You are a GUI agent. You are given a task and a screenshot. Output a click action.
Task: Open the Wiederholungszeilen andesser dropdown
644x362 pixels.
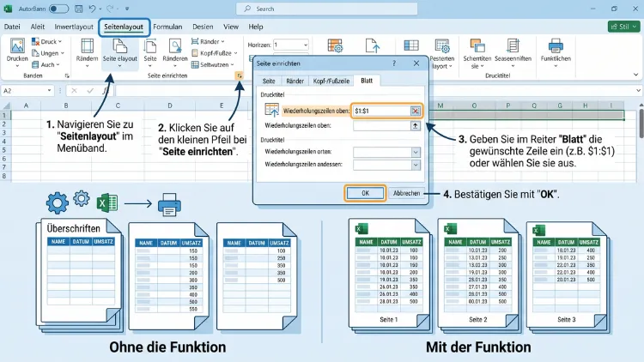pos(416,165)
